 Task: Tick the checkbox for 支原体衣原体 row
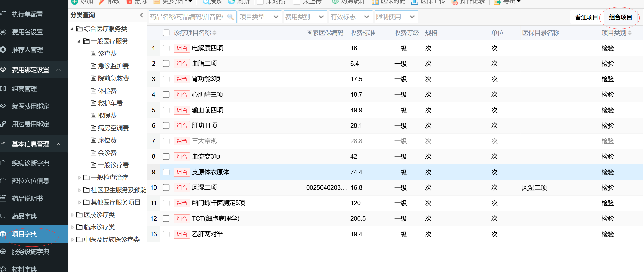[166, 172]
